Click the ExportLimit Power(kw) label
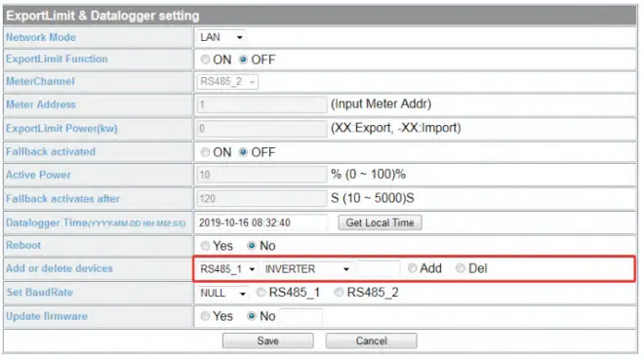 tap(61, 129)
